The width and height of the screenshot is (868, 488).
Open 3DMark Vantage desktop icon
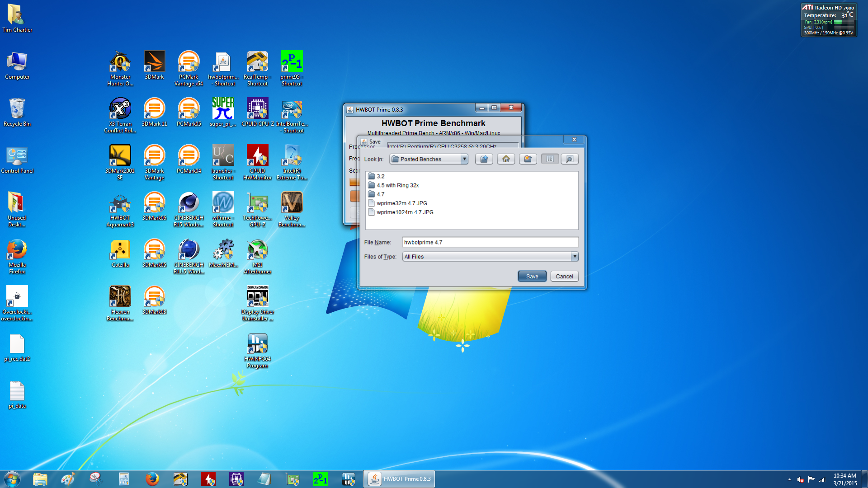(x=154, y=163)
